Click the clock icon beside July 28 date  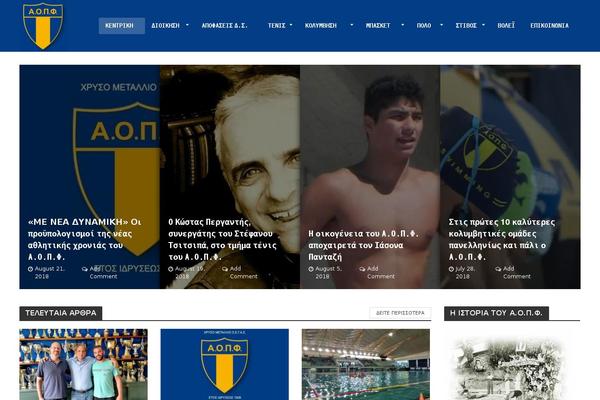[451, 269]
